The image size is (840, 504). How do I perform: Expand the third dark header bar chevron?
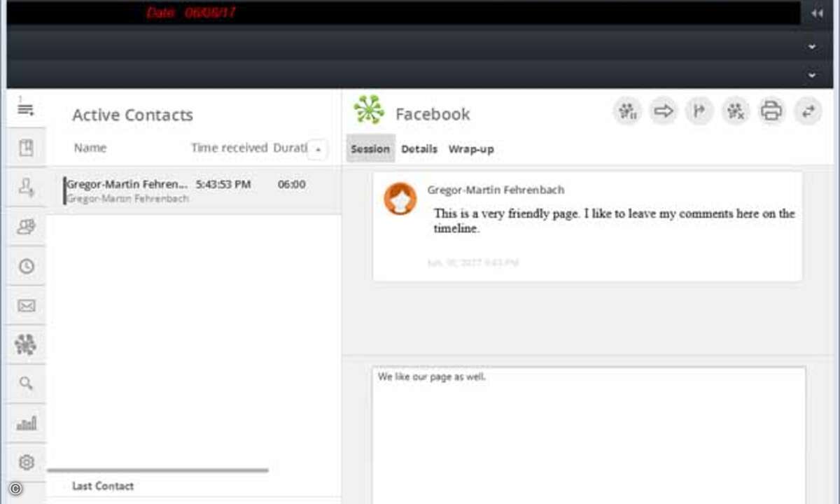coord(812,75)
